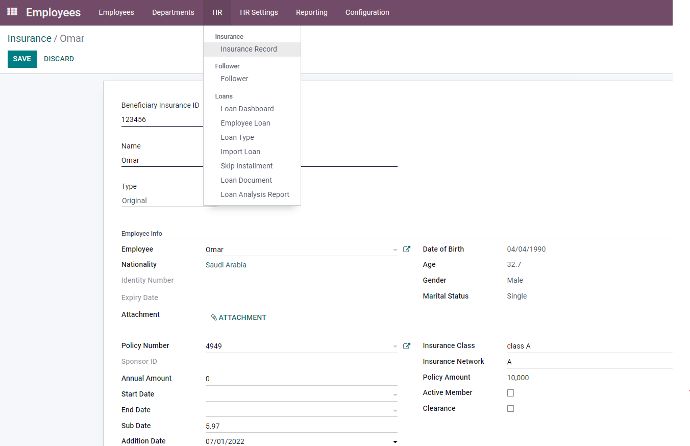Open the Start Date picker dropdown
The image size is (690, 446).
[x=395, y=394]
